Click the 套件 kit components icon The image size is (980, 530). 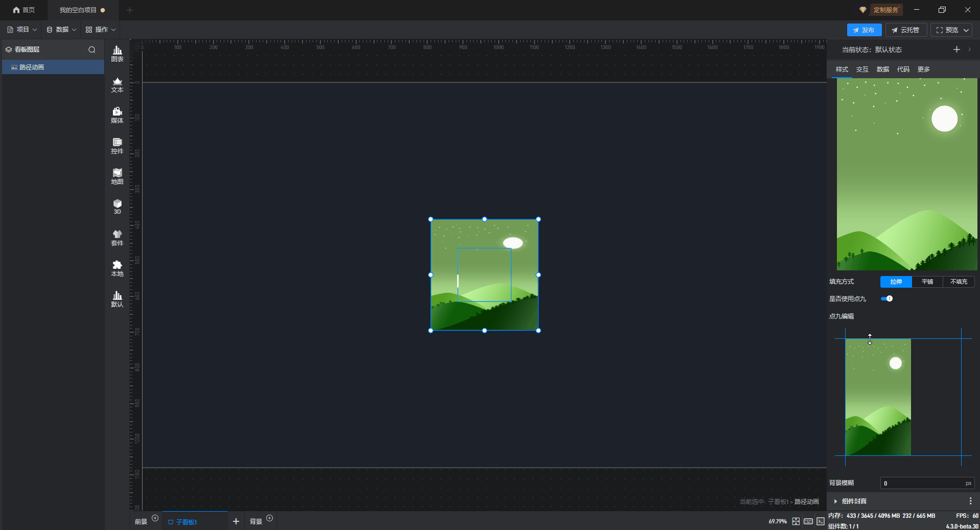pyautogui.click(x=117, y=238)
